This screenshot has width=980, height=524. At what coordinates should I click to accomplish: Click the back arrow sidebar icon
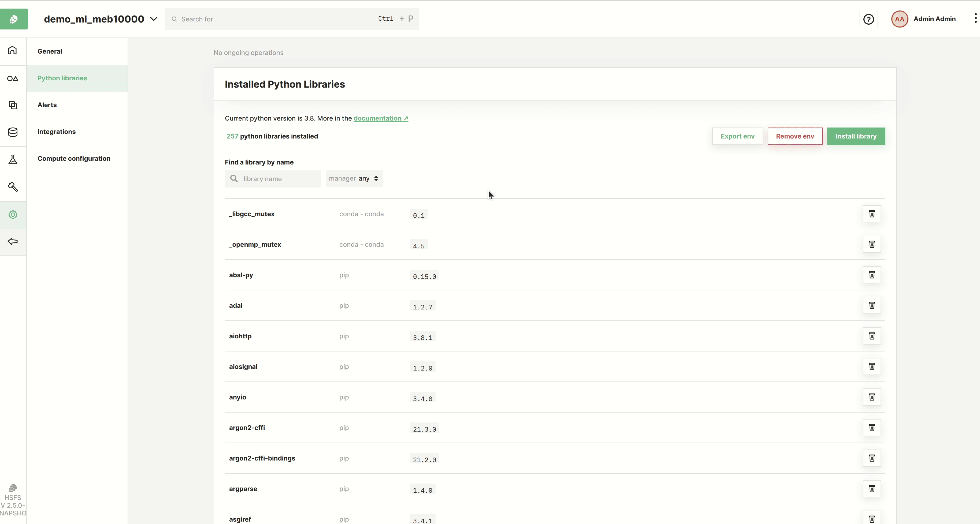(13, 241)
